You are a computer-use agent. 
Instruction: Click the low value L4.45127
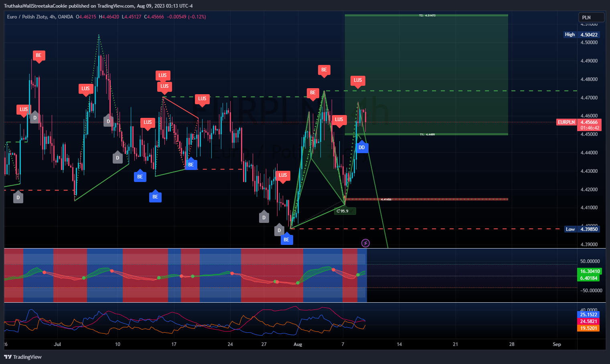point(132,17)
